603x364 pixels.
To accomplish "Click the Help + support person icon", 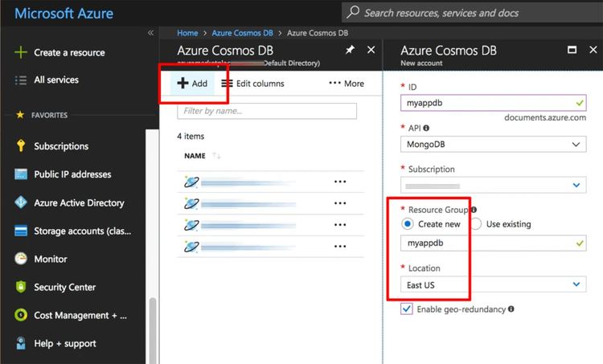I will 21,343.
